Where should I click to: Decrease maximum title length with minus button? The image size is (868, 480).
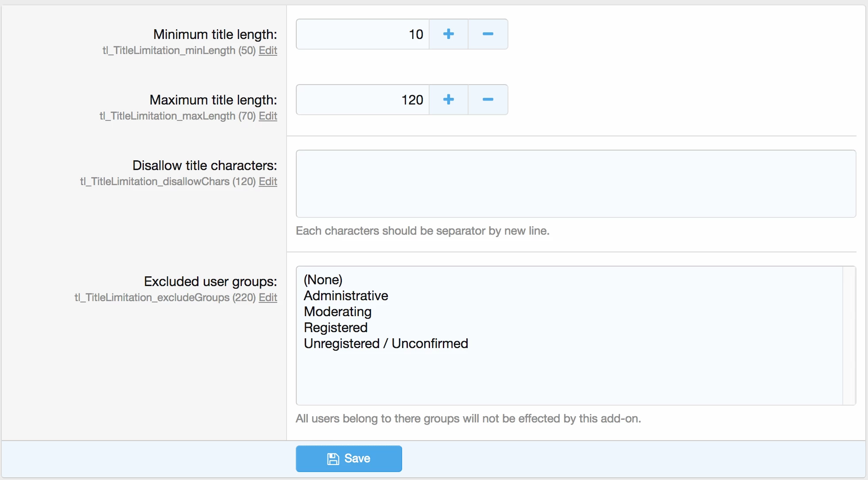488,100
